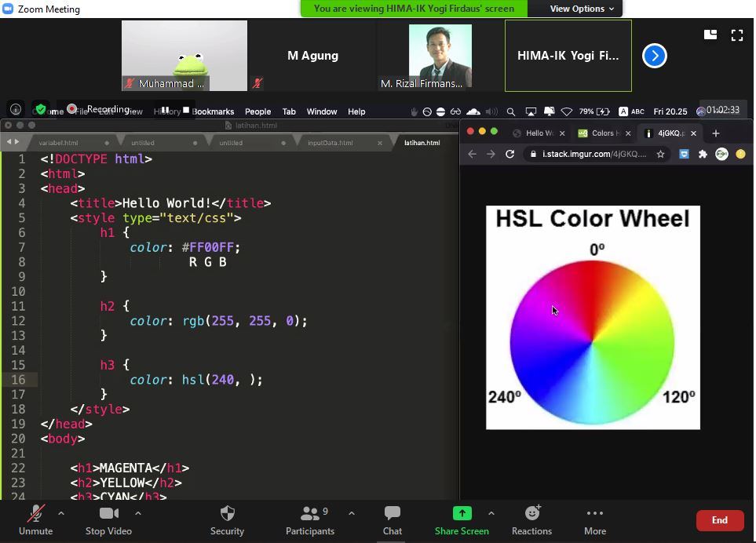Close the inputData.html editor tab
Image resolution: width=756 pixels, height=543 pixels.
[380, 143]
